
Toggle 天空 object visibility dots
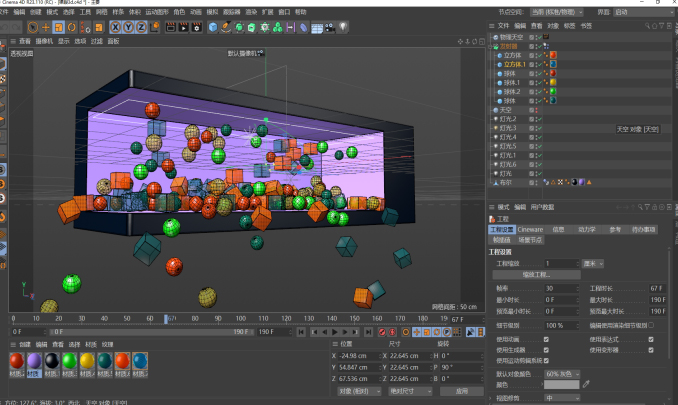[x=536, y=110]
